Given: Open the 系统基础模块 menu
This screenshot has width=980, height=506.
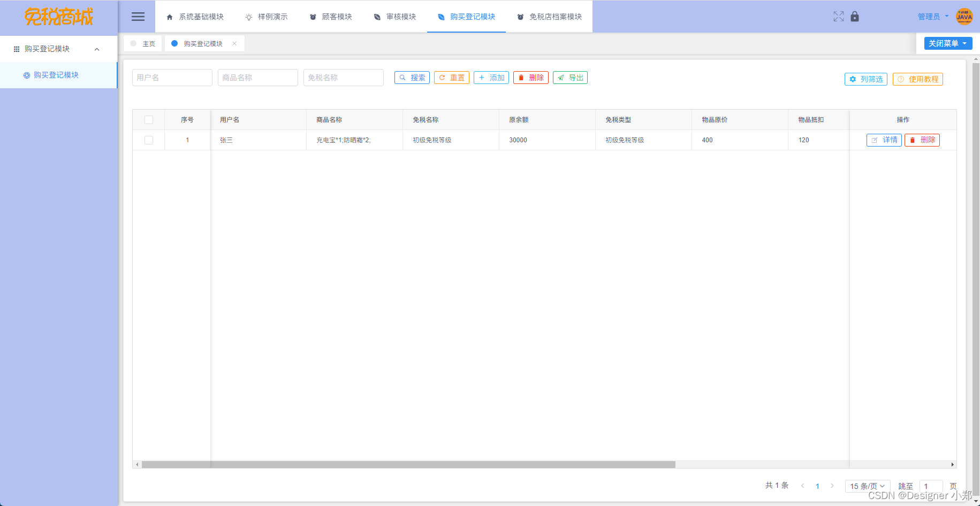Looking at the screenshot, I should 195,17.
